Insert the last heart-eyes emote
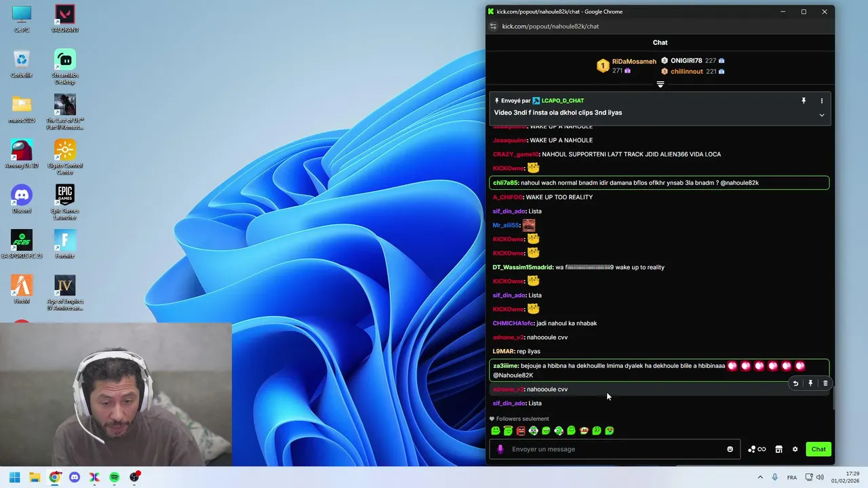This screenshot has height=488, width=868. 610,430
